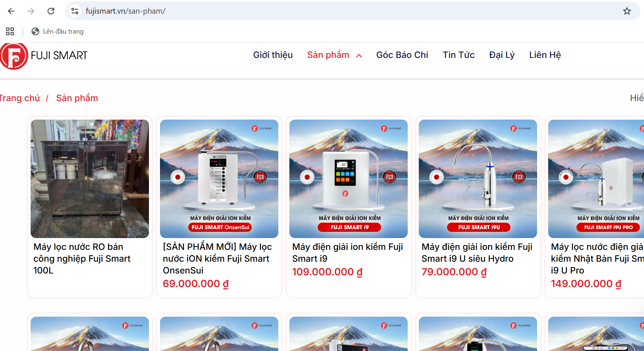Click the browser forward arrow
This screenshot has width=644, height=351.
coord(31,11)
